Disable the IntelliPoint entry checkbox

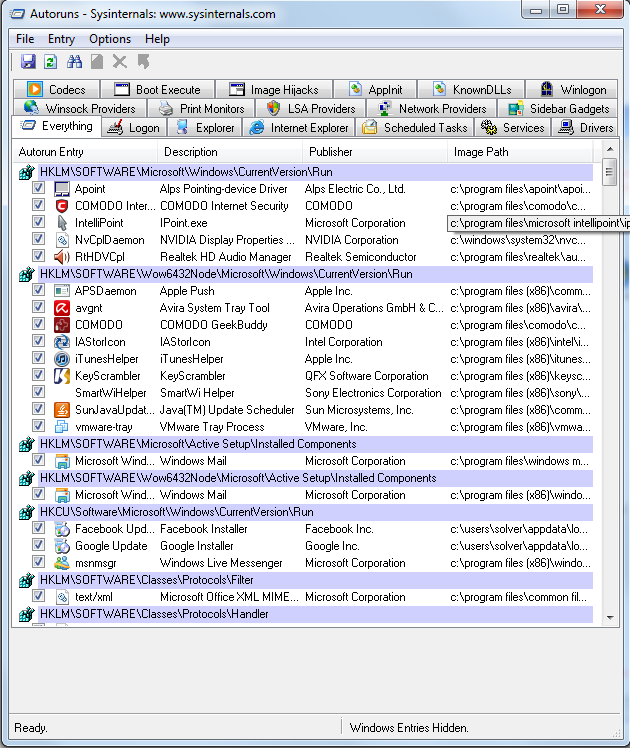tap(38, 222)
